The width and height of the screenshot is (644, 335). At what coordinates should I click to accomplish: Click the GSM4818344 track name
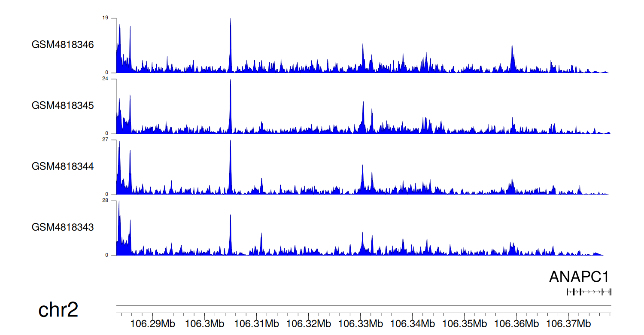pos(63,166)
